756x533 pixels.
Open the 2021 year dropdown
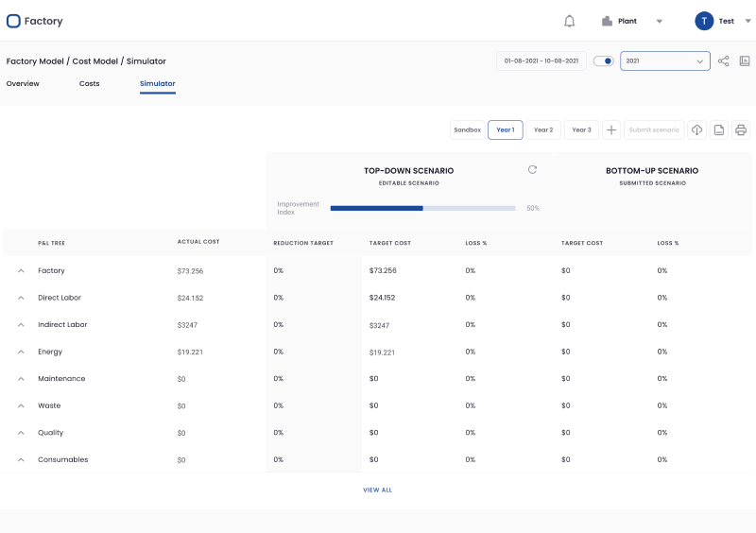click(665, 61)
